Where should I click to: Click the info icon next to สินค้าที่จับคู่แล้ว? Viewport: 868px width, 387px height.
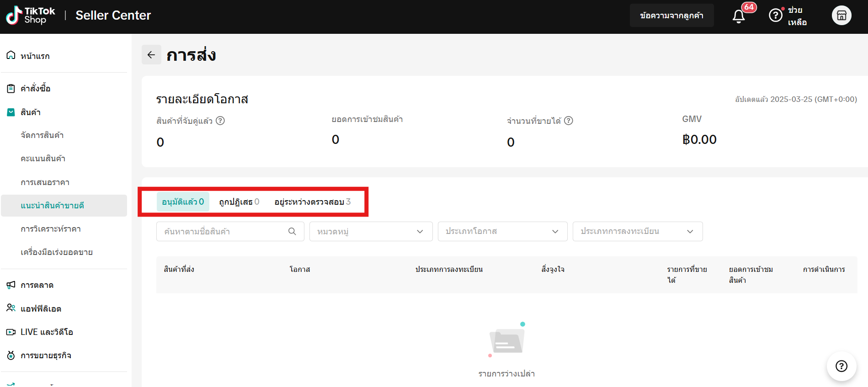220,121
